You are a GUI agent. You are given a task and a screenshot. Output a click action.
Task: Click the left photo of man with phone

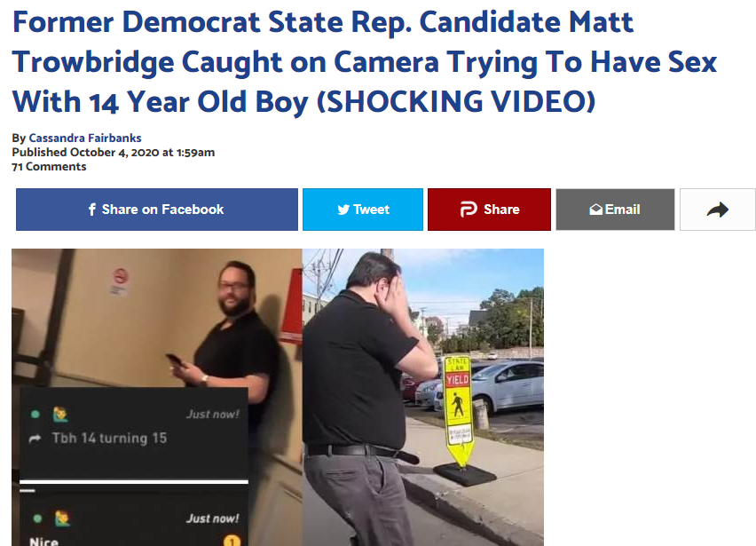[x=157, y=397]
